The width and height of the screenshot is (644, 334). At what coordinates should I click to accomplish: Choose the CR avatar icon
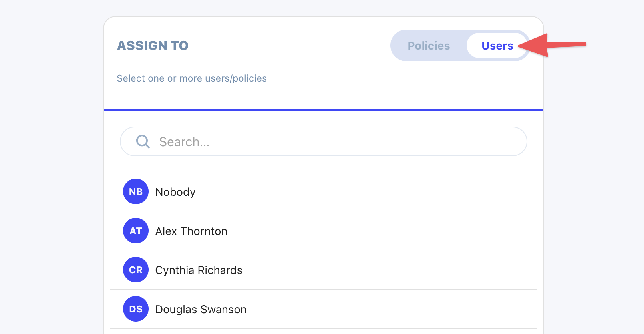point(136,270)
